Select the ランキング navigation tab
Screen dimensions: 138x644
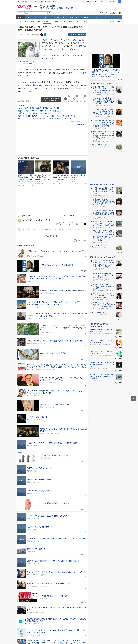tap(86, 17)
